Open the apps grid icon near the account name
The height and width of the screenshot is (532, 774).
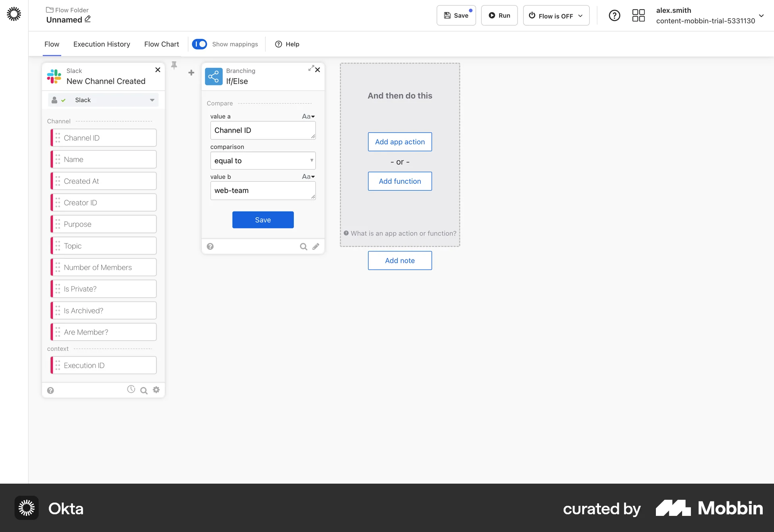click(x=638, y=15)
